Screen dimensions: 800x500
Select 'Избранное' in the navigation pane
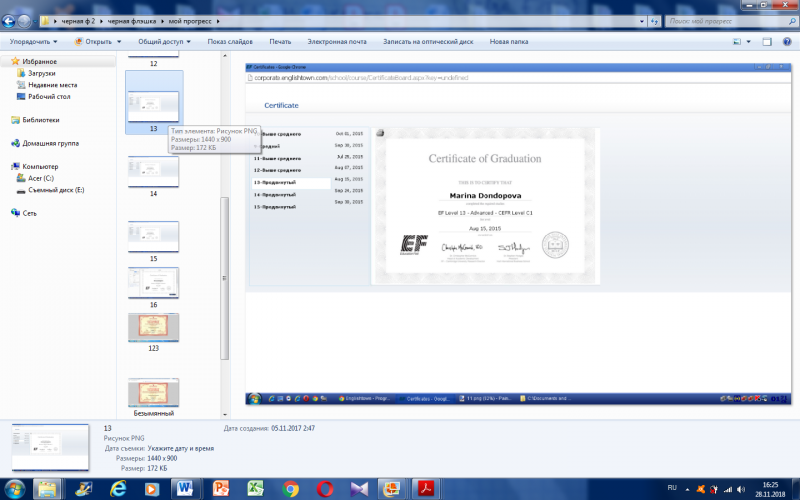point(39,61)
